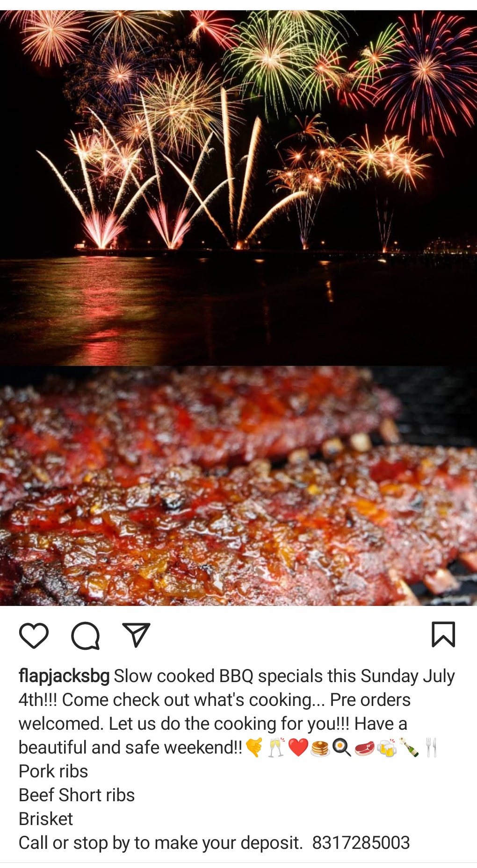Tap the fork and knife emoji
This screenshot has width=477, height=868.
(x=431, y=747)
